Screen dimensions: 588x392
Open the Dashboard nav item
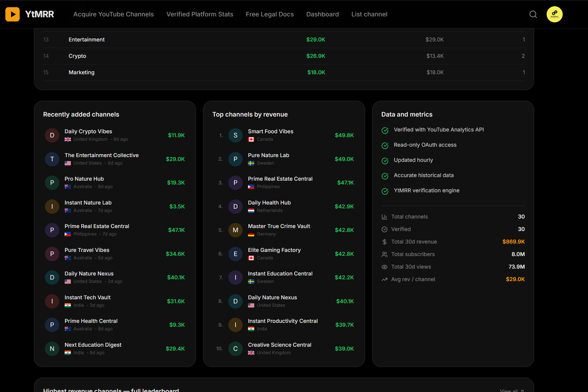point(322,14)
